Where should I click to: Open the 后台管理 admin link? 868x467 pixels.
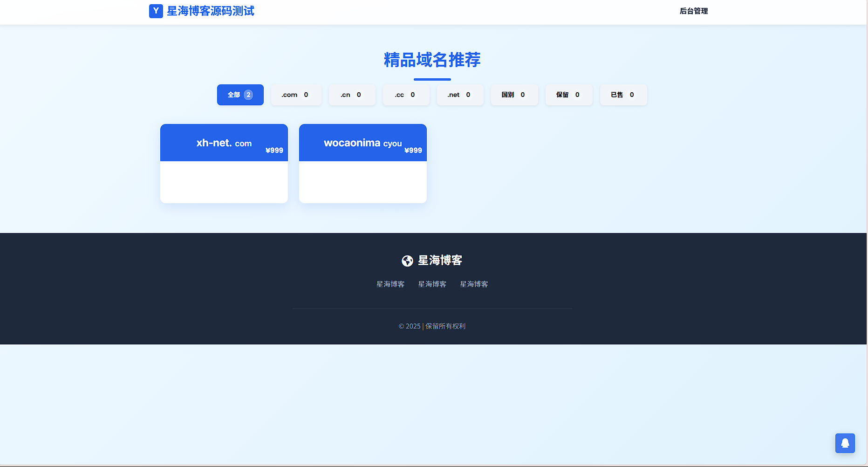(x=693, y=11)
